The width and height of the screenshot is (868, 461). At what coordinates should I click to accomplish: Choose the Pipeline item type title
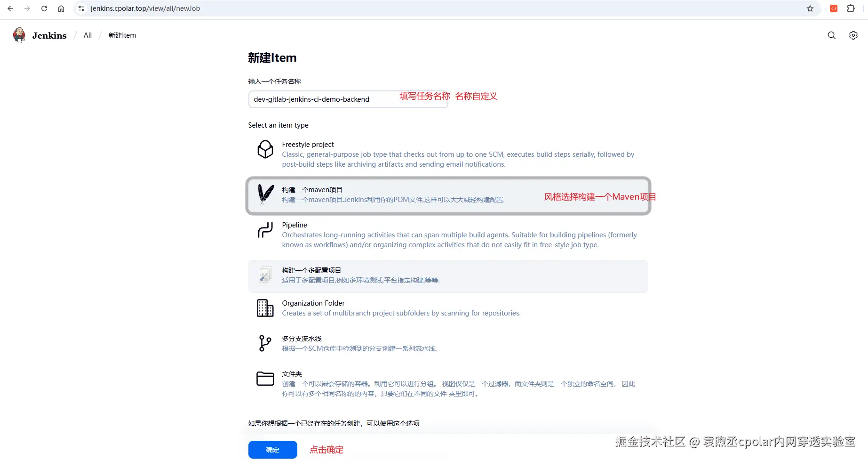point(295,225)
